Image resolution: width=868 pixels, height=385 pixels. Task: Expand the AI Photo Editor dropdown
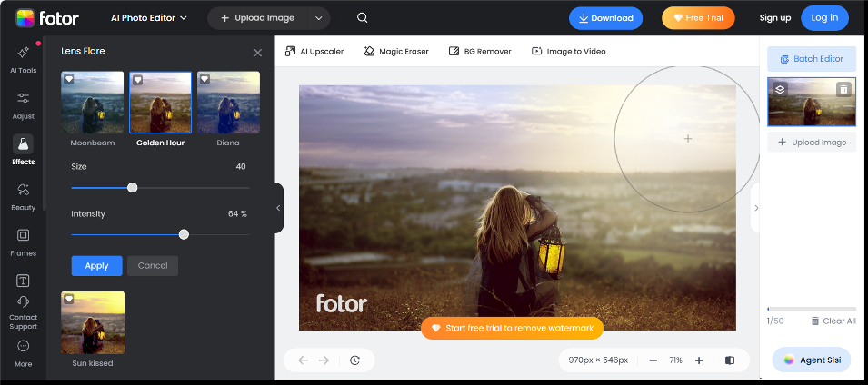147,18
